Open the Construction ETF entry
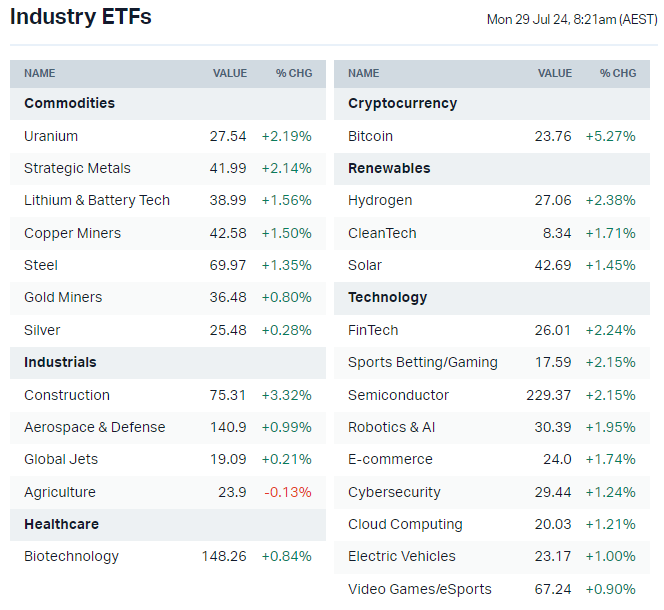 [67, 395]
